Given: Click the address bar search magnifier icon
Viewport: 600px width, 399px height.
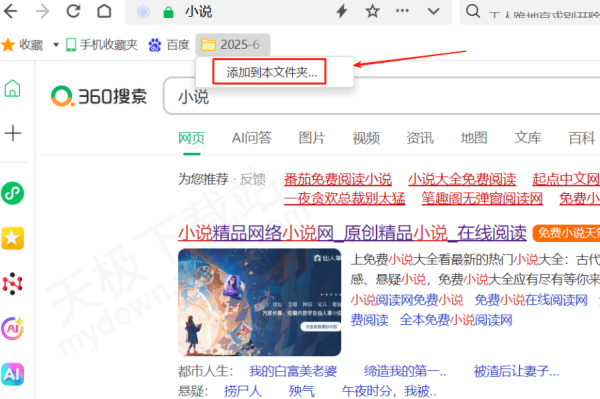Looking at the screenshot, I should pyautogui.click(x=473, y=11).
